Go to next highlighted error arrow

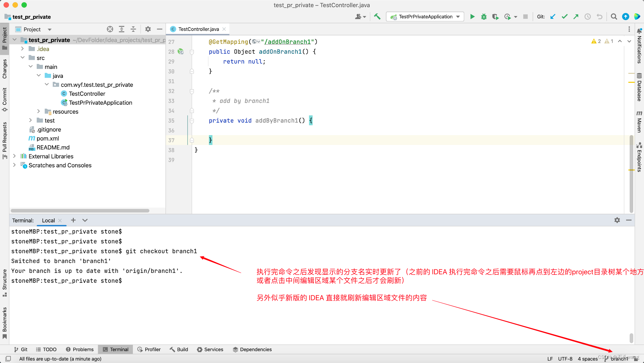coord(629,41)
